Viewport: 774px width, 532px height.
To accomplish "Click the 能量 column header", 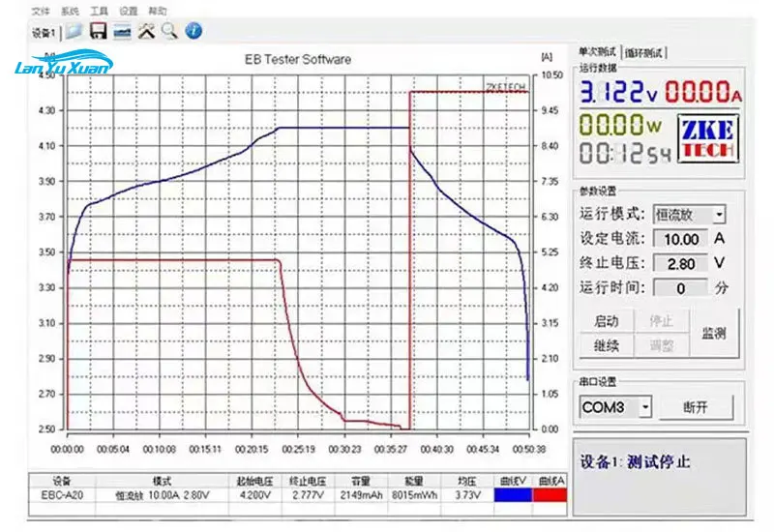I will pyautogui.click(x=415, y=481).
